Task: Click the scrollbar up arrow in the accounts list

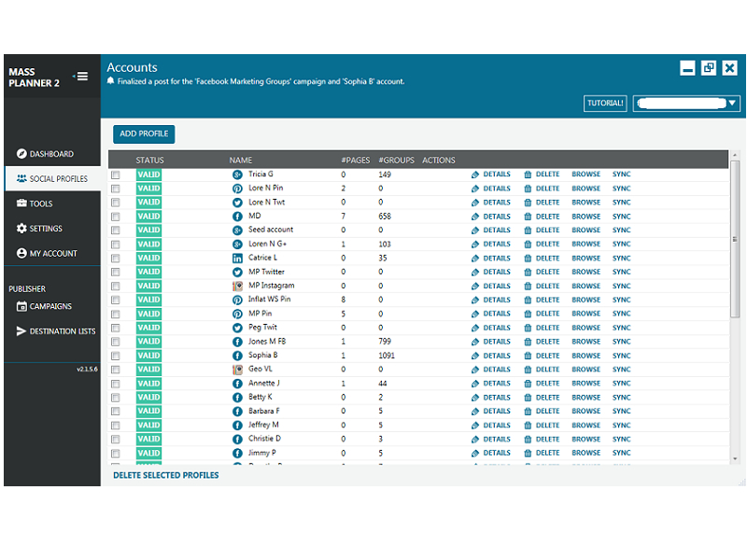Action: tap(735, 155)
